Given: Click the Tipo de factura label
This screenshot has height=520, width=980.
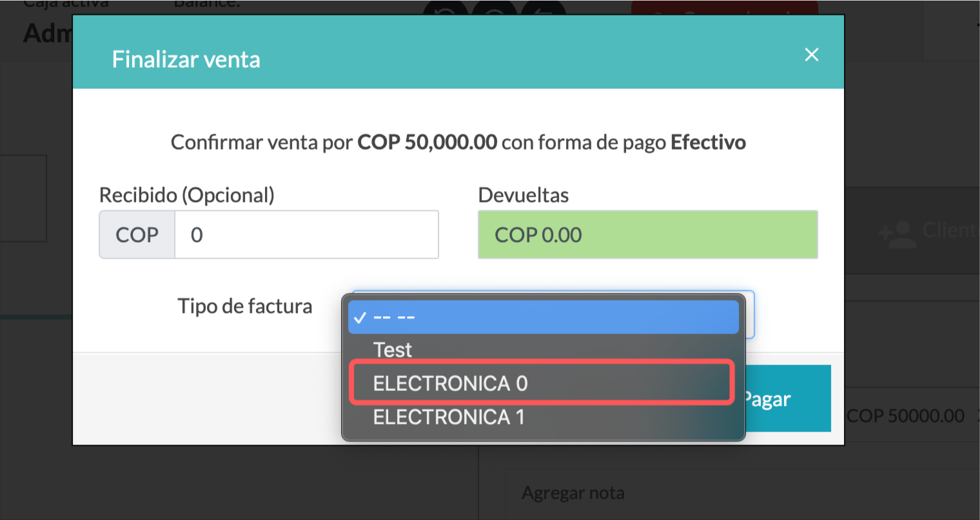Looking at the screenshot, I should coord(245,306).
